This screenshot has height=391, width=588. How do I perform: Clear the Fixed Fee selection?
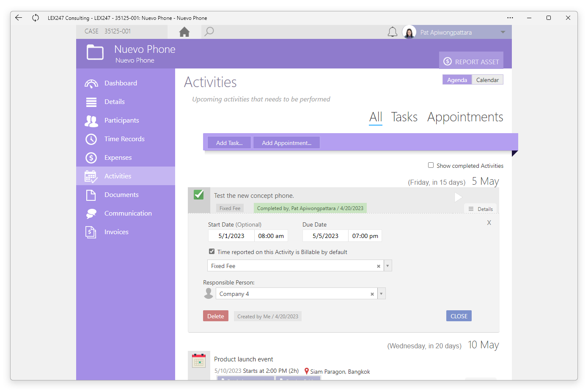click(x=379, y=266)
